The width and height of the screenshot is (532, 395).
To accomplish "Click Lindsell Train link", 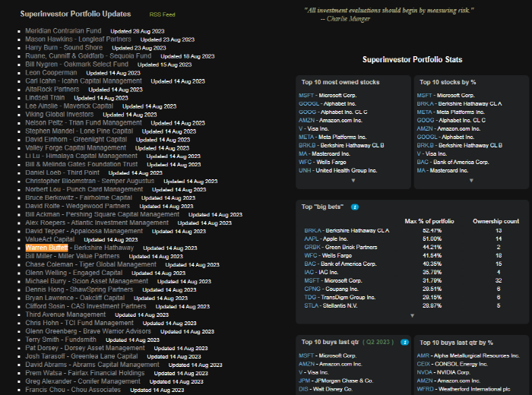I will point(45,98).
